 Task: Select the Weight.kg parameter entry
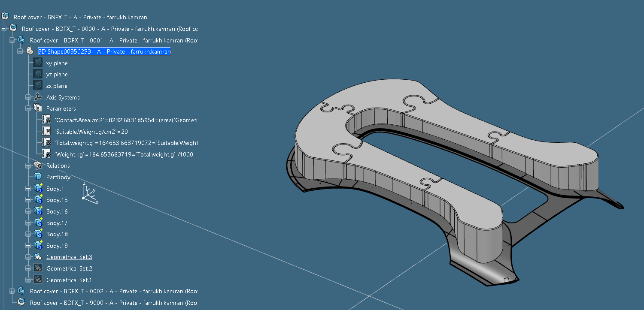click(124, 154)
